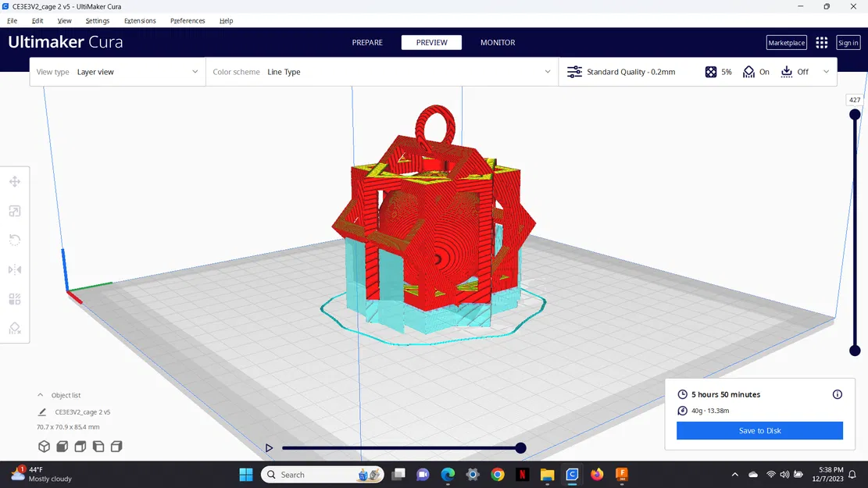Image resolution: width=868 pixels, height=488 pixels.
Task: Click Standard Quality - 0.2mm profile text
Action: pyautogui.click(x=631, y=72)
